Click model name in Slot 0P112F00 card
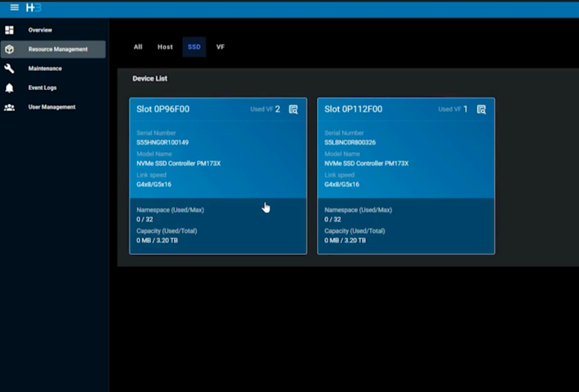 (x=366, y=164)
